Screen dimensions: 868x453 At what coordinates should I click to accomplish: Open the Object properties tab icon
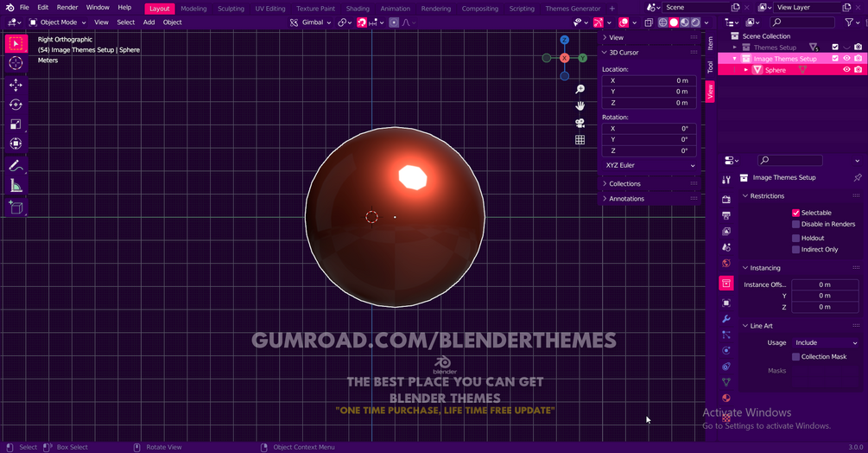pyautogui.click(x=726, y=303)
